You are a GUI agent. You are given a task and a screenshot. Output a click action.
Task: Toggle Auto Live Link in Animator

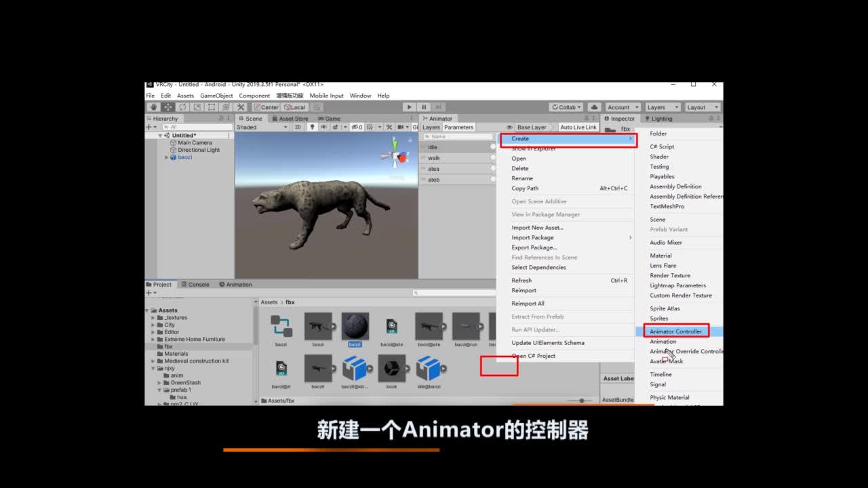pos(578,127)
